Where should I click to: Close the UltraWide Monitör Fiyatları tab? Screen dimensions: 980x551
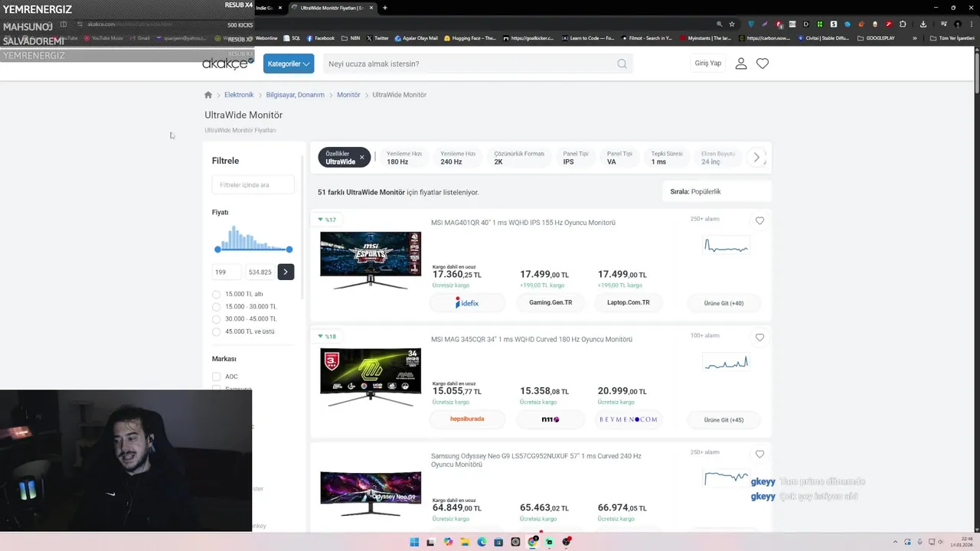(x=371, y=8)
